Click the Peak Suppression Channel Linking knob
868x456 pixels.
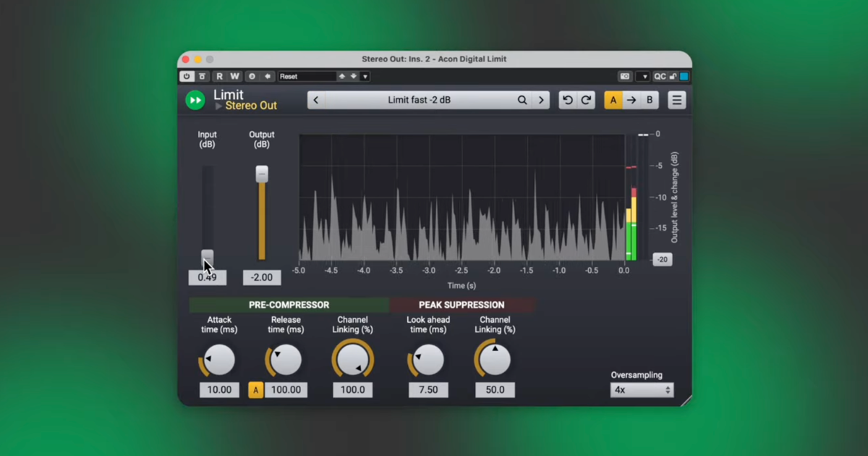coord(495,360)
